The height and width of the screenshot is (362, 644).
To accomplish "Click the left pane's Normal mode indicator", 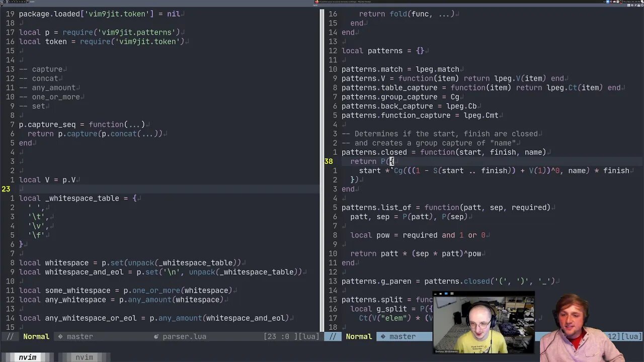I will point(36,336).
